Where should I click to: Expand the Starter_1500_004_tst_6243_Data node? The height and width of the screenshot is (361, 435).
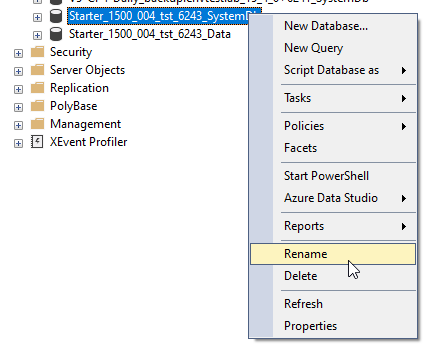[37, 35]
